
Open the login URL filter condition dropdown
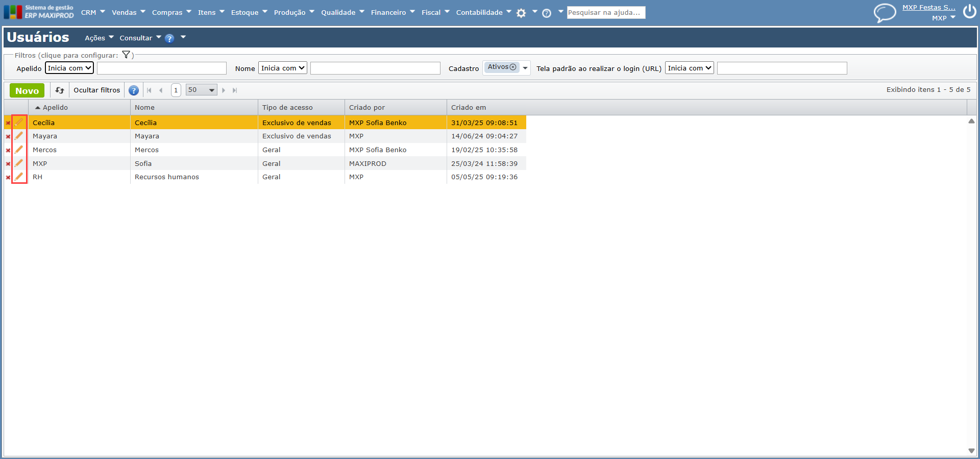(689, 68)
